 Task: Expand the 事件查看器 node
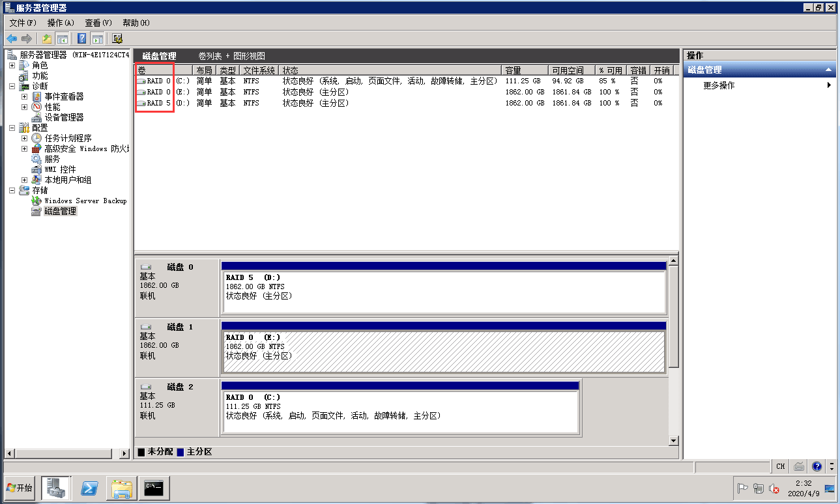(25, 97)
